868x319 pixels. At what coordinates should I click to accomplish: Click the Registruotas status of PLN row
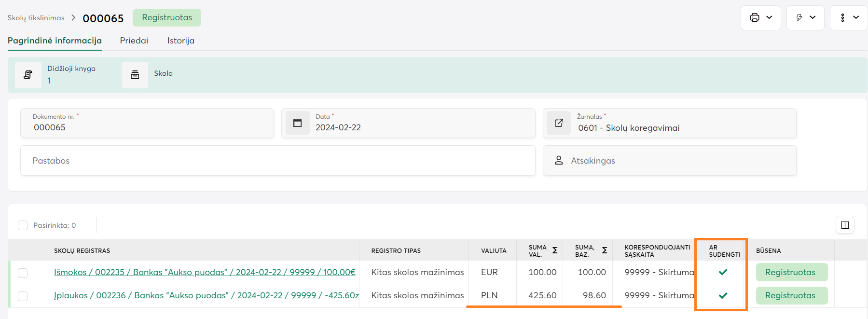coord(791,295)
